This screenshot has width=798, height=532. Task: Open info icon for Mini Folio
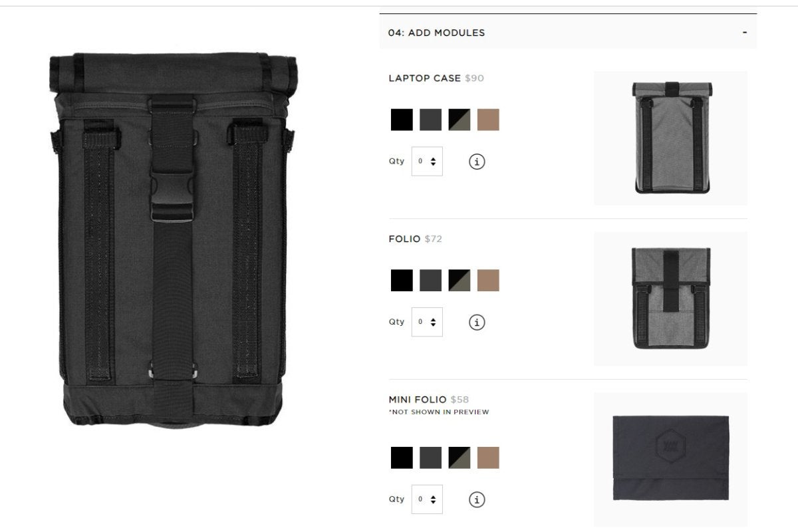click(477, 500)
